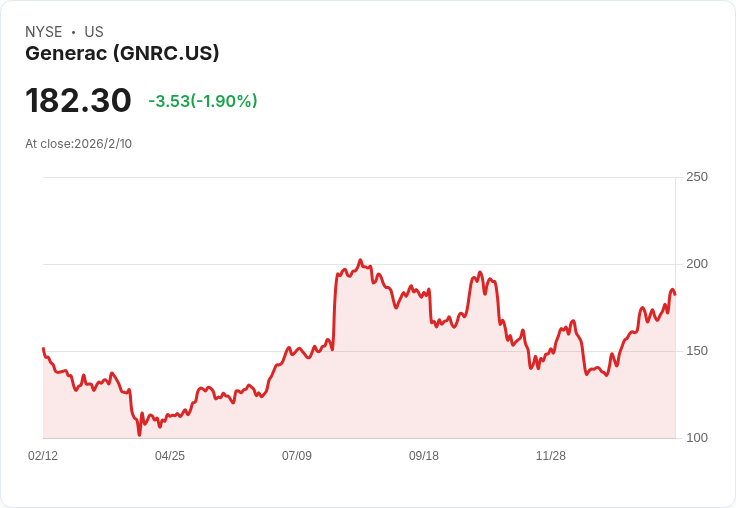This screenshot has height=508, width=736.
Task: Click the starting point of the price line
Action: pyautogui.click(x=43, y=349)
